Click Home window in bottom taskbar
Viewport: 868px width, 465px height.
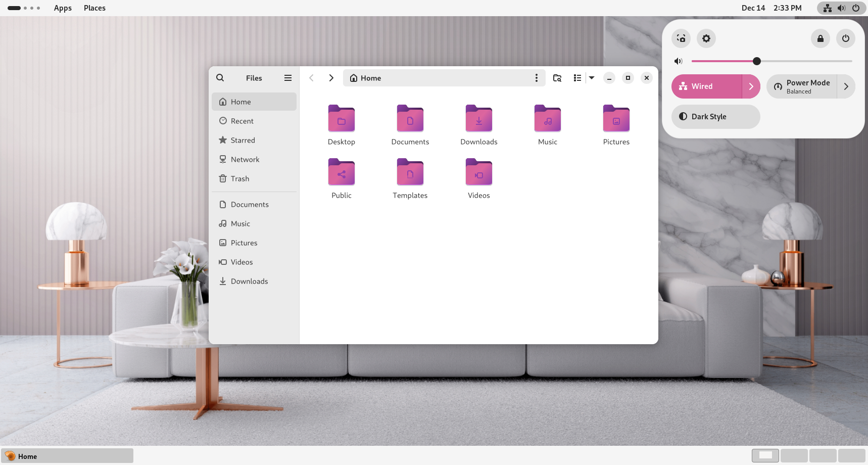click(67, 456)
